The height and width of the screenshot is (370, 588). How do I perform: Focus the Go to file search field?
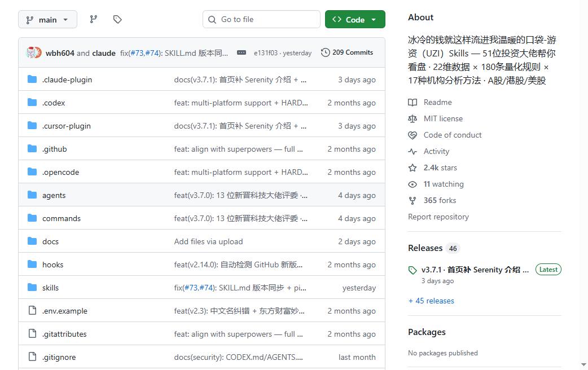point(261,20)
